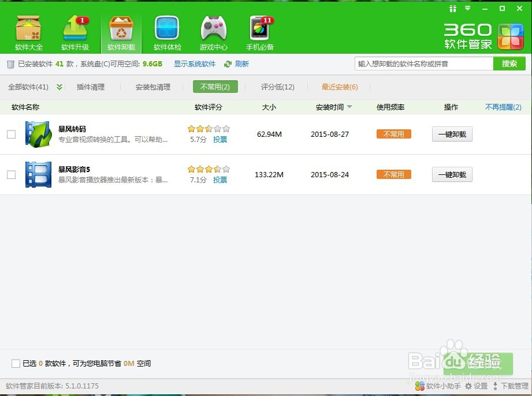Click the 9.6GB free space value

pos(152,64)
